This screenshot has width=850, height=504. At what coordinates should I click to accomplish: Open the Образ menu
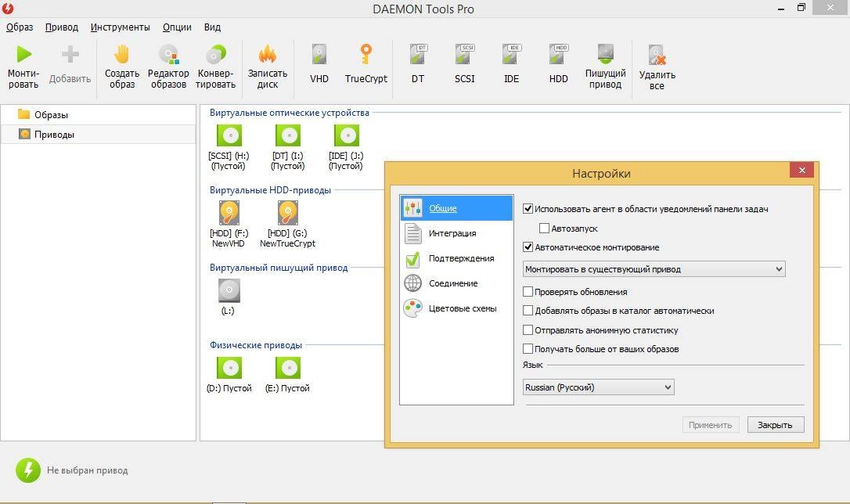(20, 27)
